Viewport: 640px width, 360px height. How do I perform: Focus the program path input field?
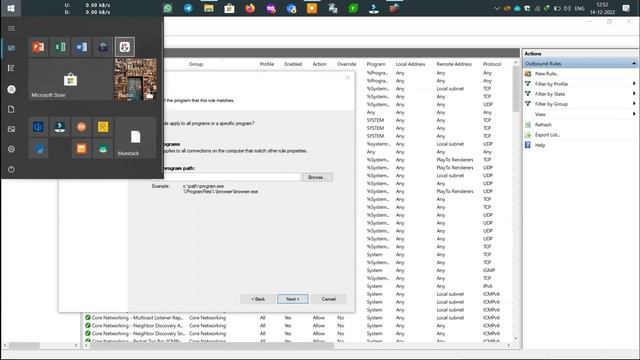(x=232, y=177)
